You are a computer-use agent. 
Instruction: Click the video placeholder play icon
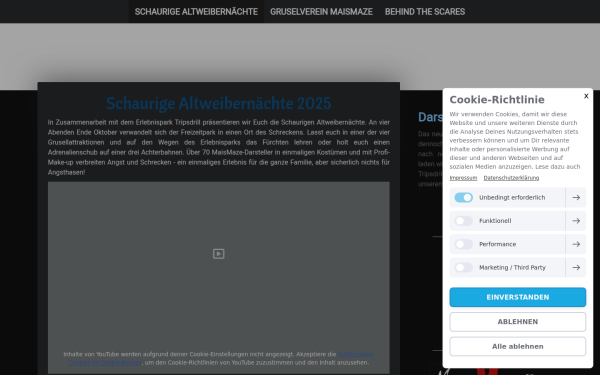(x=218, y=254)
